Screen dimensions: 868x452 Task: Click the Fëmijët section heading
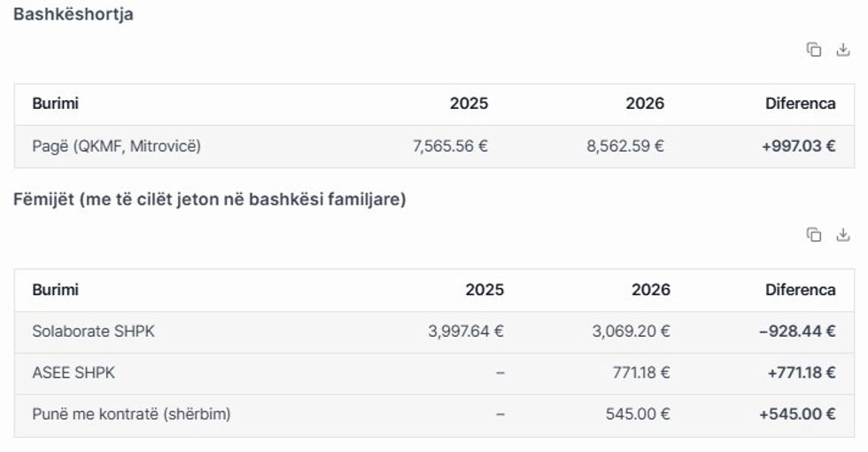coord(210,199)
